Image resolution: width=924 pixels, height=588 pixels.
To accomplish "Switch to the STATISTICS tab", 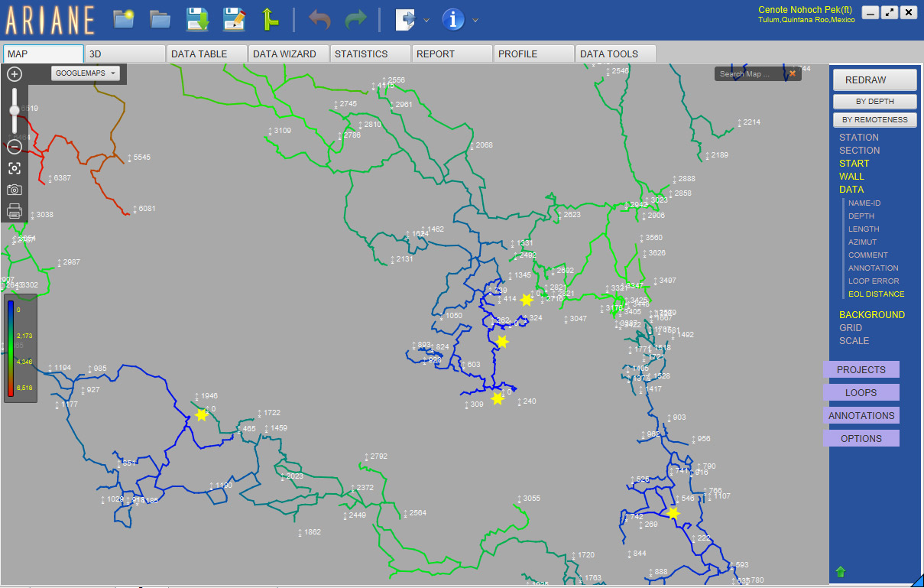I will [x=371, y=54].
